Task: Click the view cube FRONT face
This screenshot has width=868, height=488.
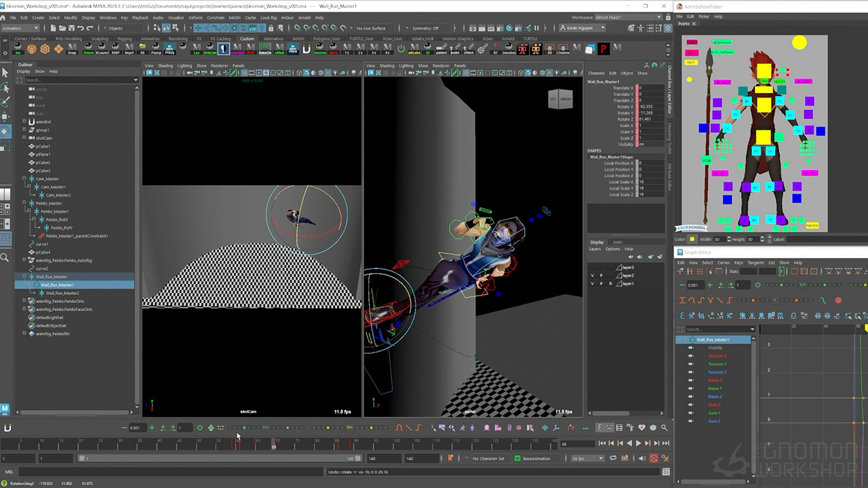Action: (x=566, y=99)
